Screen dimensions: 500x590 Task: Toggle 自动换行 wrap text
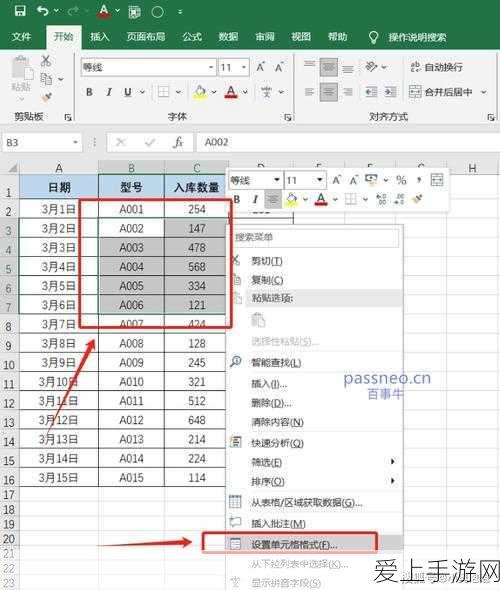(436, 67)
